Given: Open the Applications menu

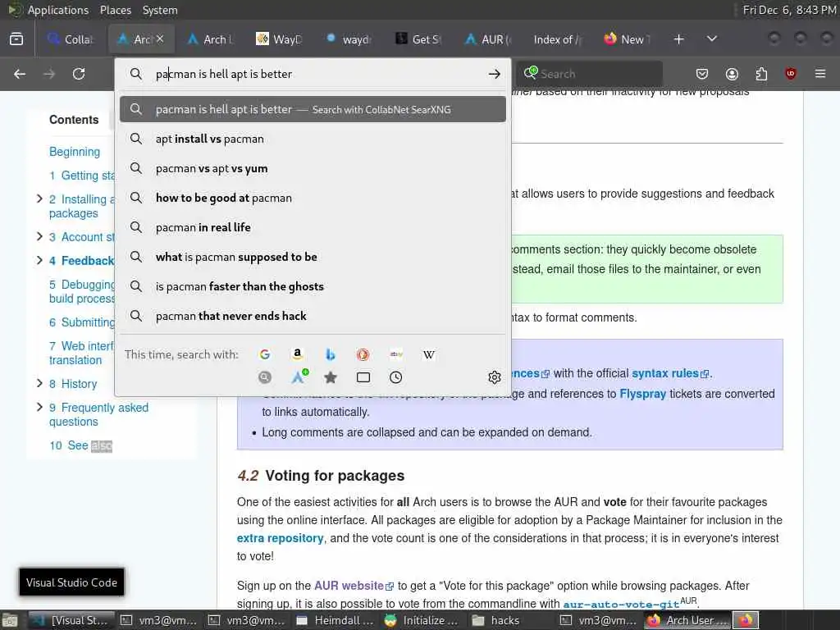Looking at the screenshot, I should (x=58, y=10).
